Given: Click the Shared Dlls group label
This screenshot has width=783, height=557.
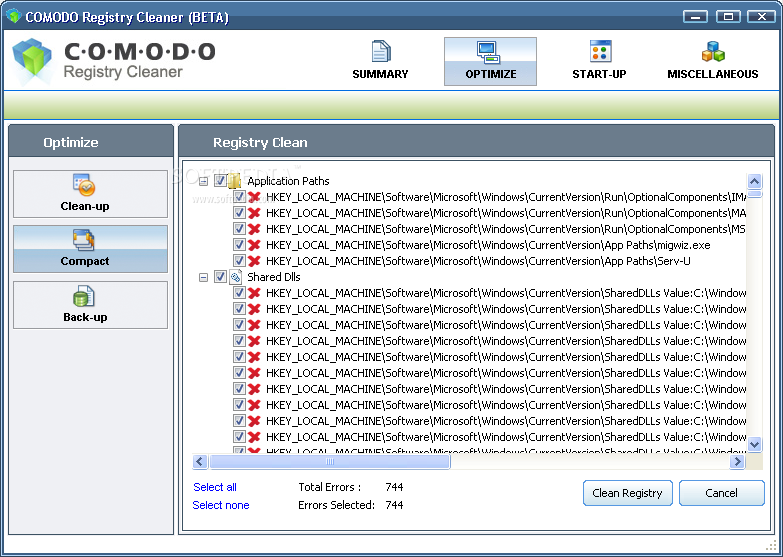Looking at the screenshot, I should [x=274, y=277].
